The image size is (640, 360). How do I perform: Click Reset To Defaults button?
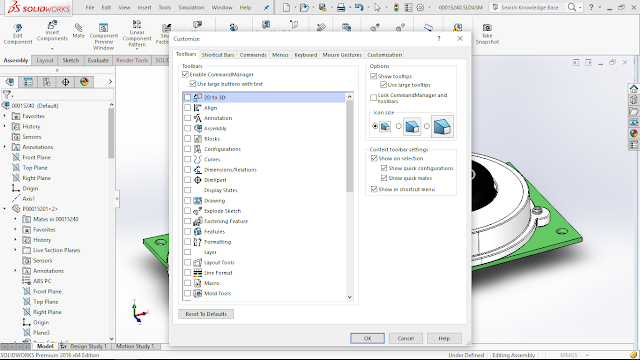[x=206, y=314]
